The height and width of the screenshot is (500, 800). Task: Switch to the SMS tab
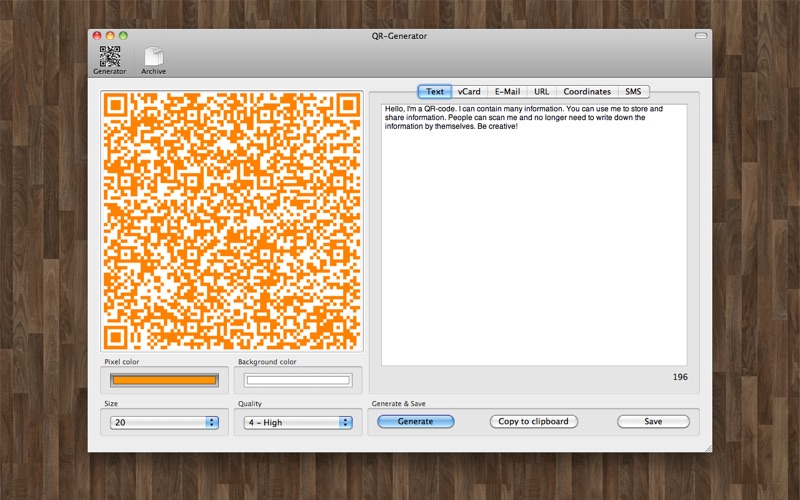tap(633, 92)
